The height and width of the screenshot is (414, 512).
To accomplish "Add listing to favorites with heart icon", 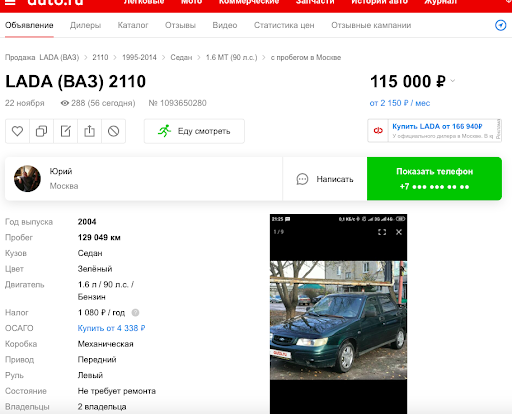I will [17, 131].
